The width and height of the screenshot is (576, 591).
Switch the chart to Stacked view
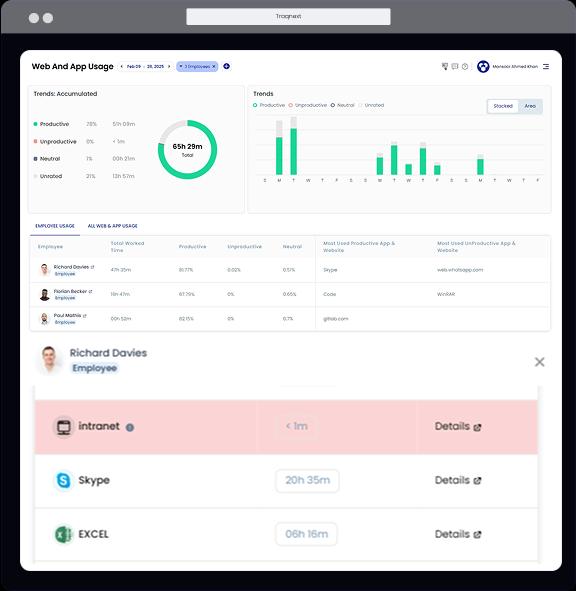[x=503, y=106]
